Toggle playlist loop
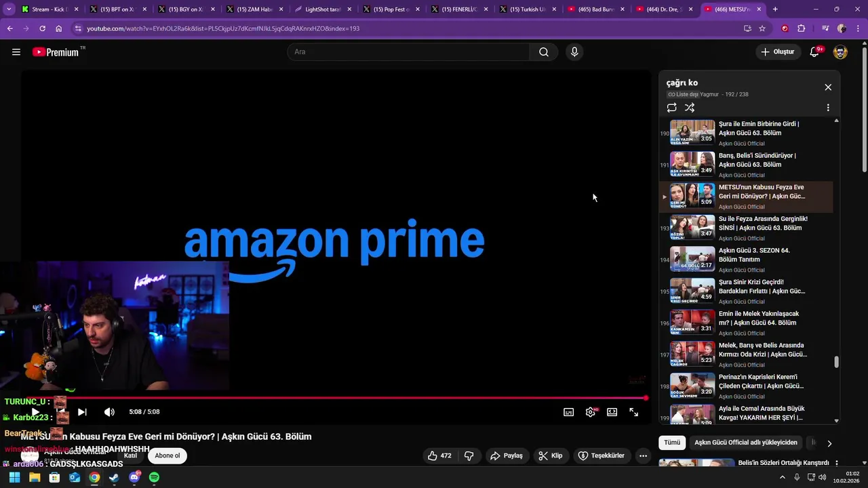Screen dimensions: 868x488 (x=671, y=108)
